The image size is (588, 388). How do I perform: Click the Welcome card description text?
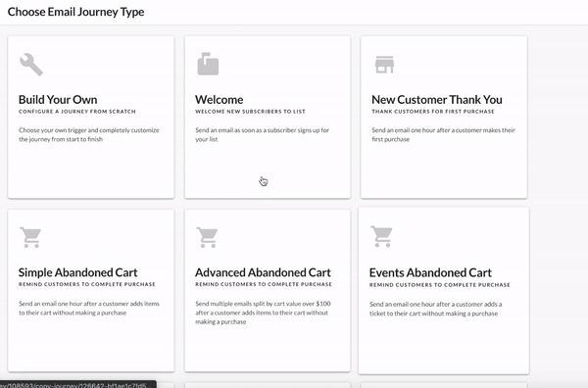[262, 134]
